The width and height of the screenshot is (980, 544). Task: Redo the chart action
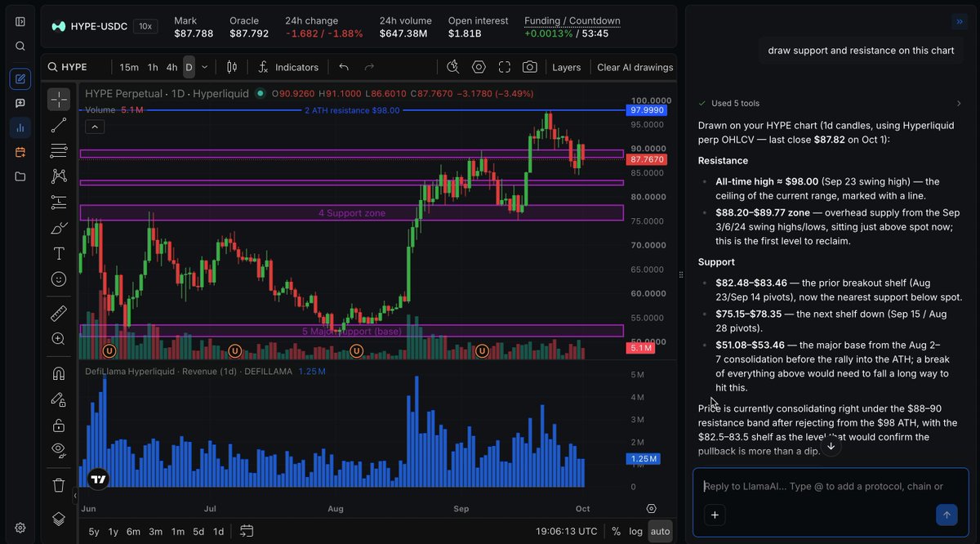[x=369, y=67]
